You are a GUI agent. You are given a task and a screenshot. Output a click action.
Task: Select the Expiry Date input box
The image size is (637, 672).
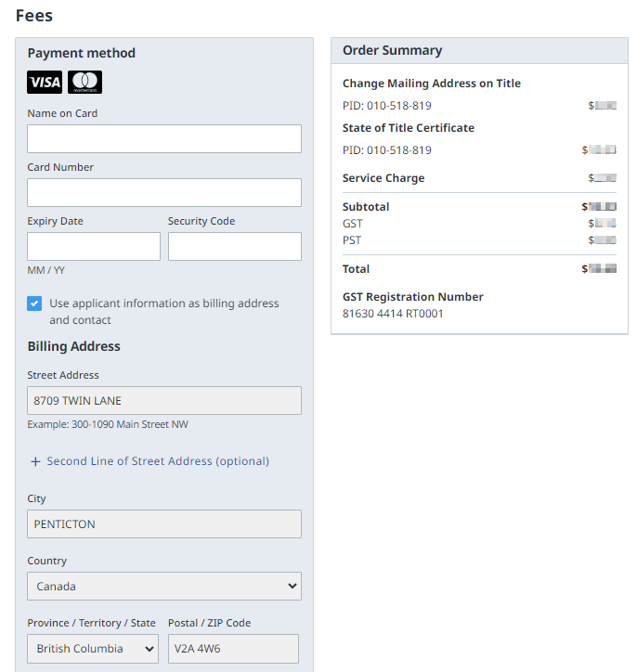(x=94, y=246)
